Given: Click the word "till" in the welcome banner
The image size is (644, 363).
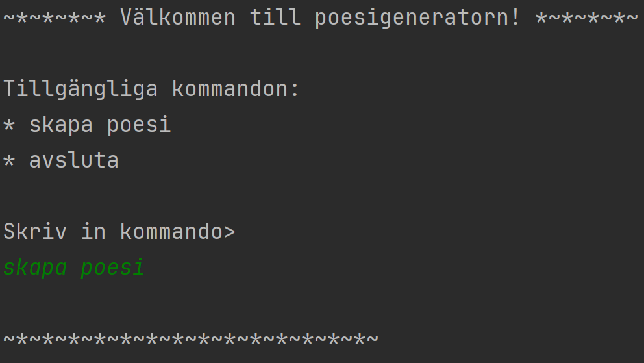Looking at the screenshot, I should click(x=275, y=18).
